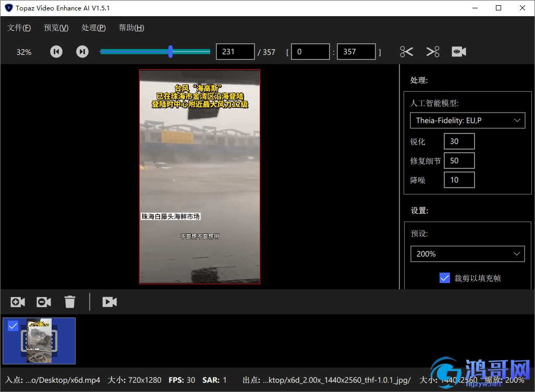Open the 帮助(H) menu
Image resolution: width=535 pixels, height=392 pixels.
click(131, 28)
